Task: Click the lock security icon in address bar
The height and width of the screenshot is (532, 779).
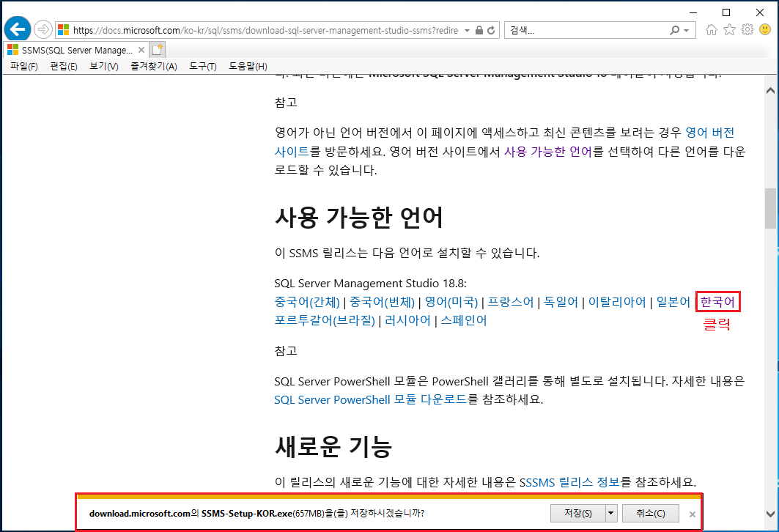Action: (479, 30)
